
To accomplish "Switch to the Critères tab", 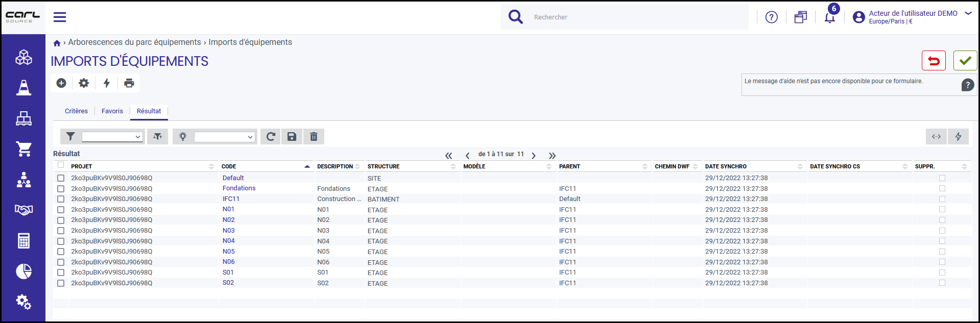I will coord(76,111).
